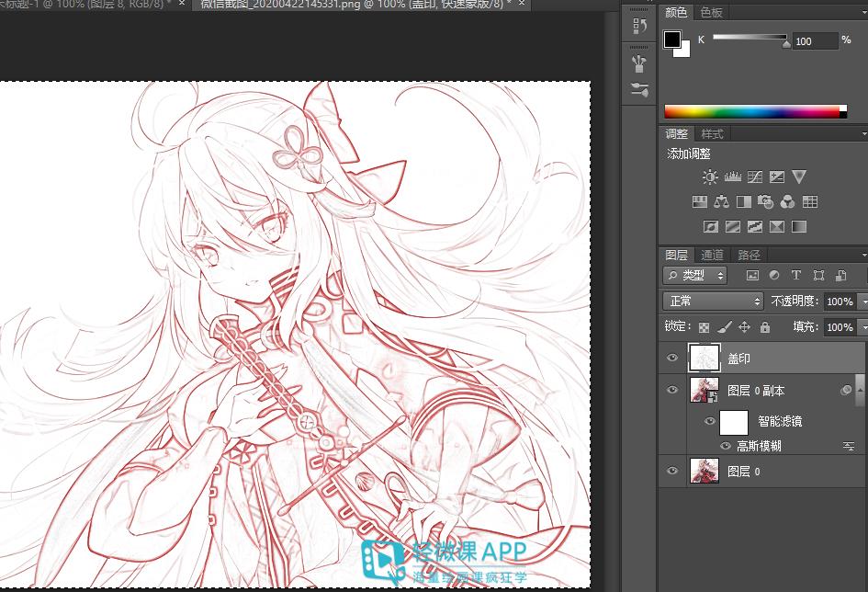The width and height of the screenshot is (868, 592).
Task: Filter layers by smart objects
Action: coord(840,275)
